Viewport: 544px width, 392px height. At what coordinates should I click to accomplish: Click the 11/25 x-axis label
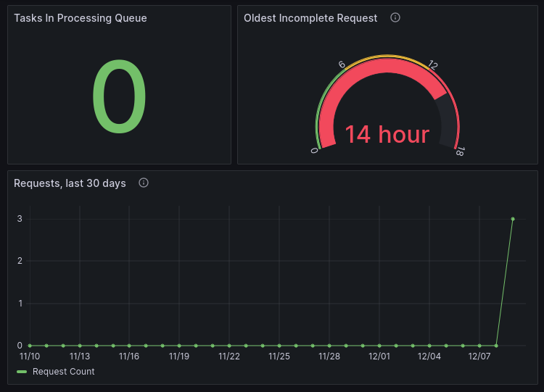coord(279,356)
